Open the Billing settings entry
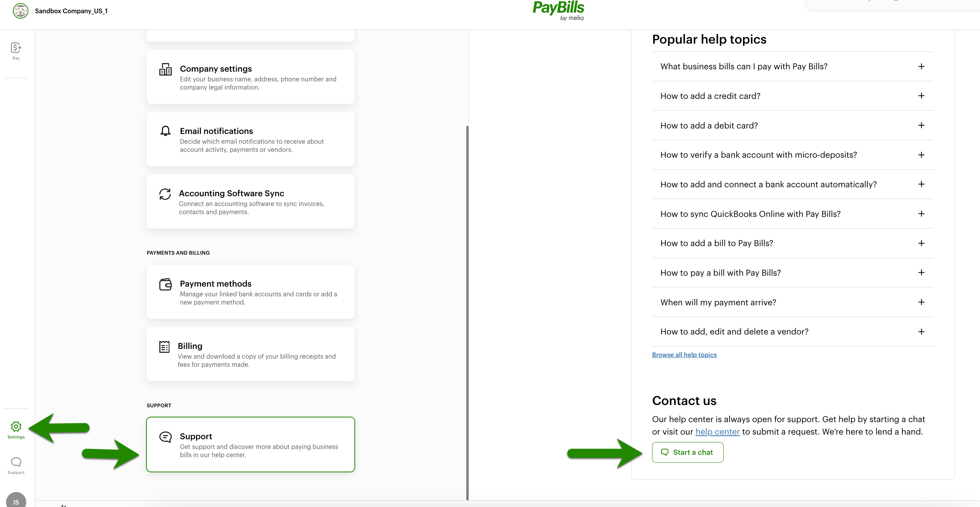The height and width of the screenshot is (507, 980). pyautogui.click(x=250, y=354)
